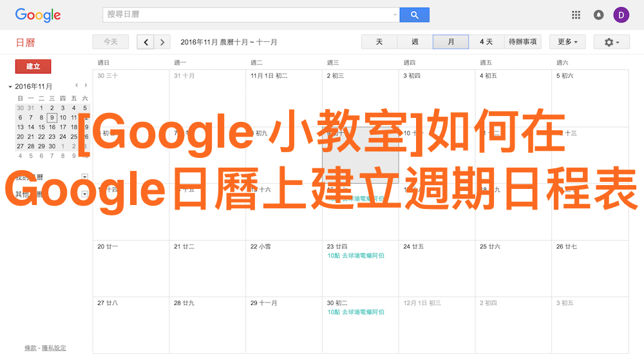Click the Google logo
The image size is (644, 354).
(x=38, y=15)
